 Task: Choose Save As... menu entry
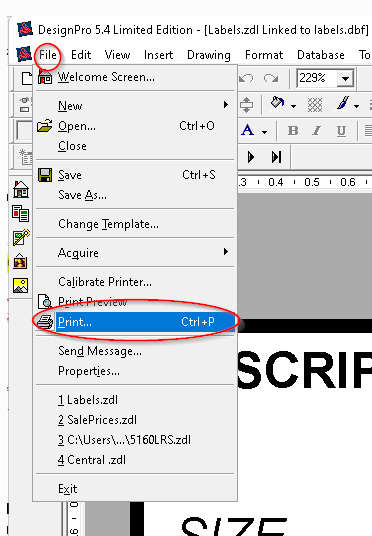pos(135,195)
